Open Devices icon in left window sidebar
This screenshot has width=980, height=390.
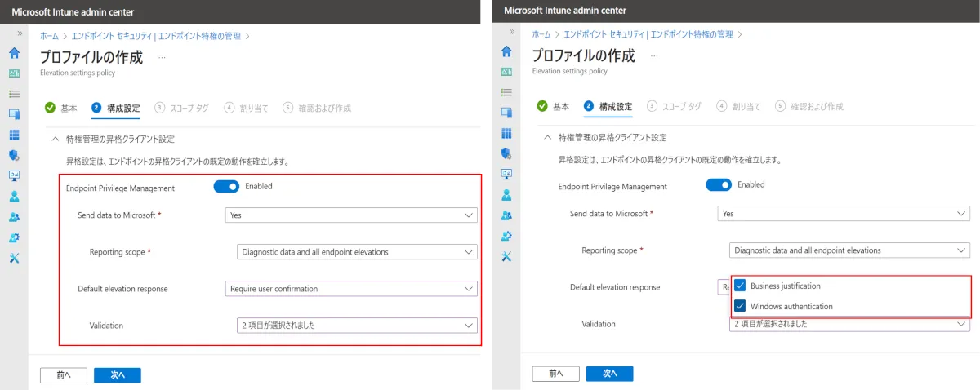tap(15, 113)
